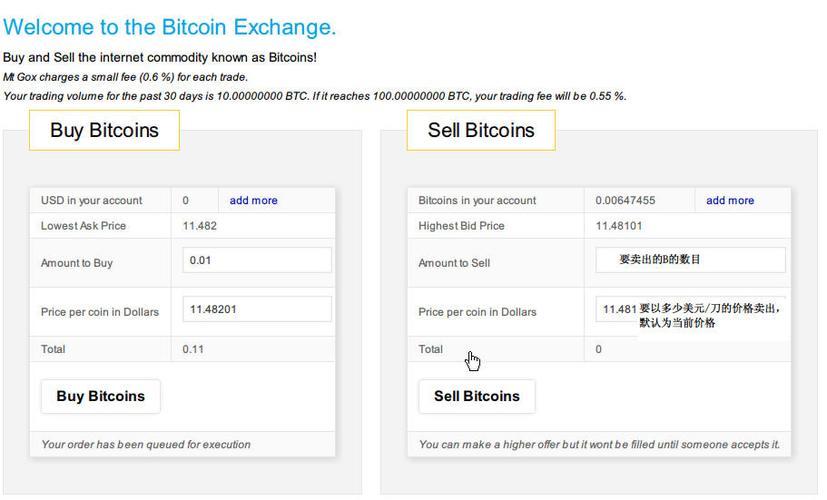Click the "USD in your account" label

[x=91, y=200]
